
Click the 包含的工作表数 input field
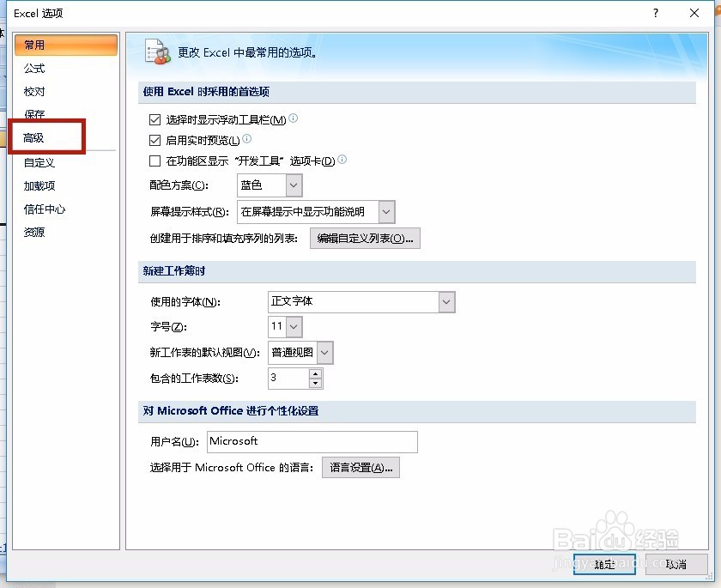point(288,379)
